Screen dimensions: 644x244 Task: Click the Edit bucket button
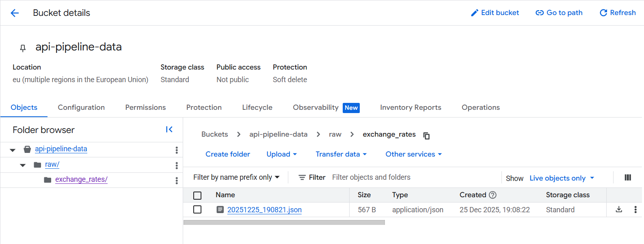click(x=495, y=13)
